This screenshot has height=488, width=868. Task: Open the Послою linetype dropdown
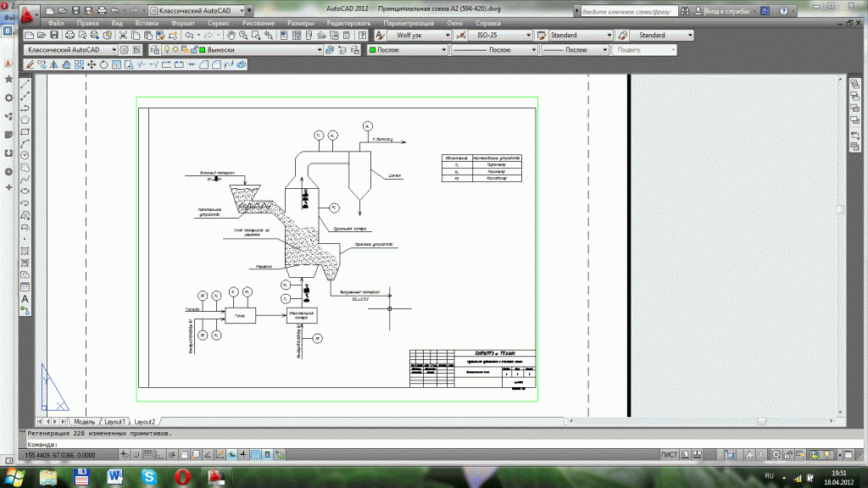tap(495, 50)
